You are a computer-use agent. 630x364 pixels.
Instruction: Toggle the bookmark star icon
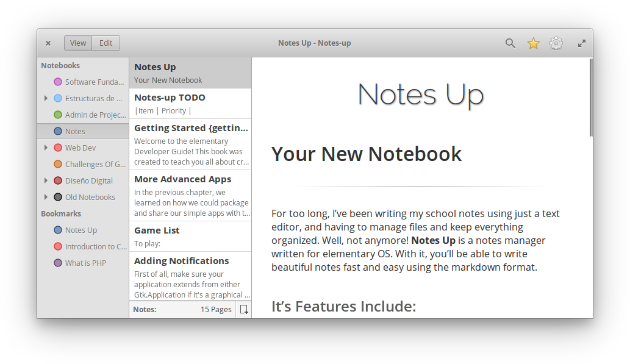pyautogui.click(x=533, y=43)
